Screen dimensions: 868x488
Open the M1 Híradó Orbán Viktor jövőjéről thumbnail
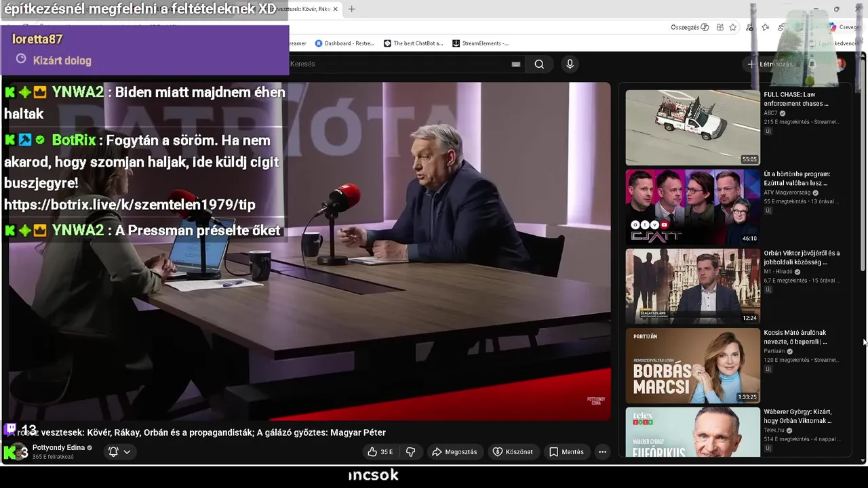[692, 286]
